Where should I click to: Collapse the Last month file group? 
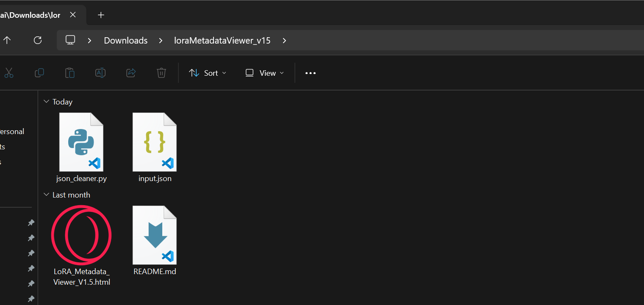pos(47,195)
